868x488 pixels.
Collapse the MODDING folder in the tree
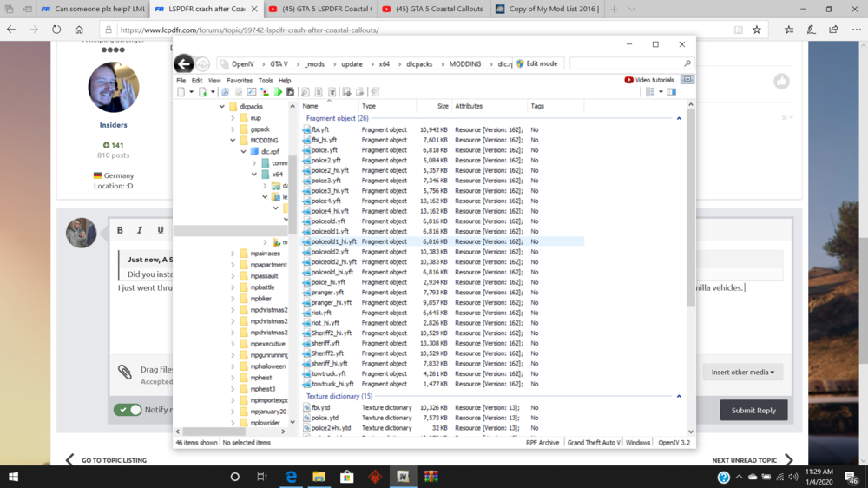(x=233, y=141)
